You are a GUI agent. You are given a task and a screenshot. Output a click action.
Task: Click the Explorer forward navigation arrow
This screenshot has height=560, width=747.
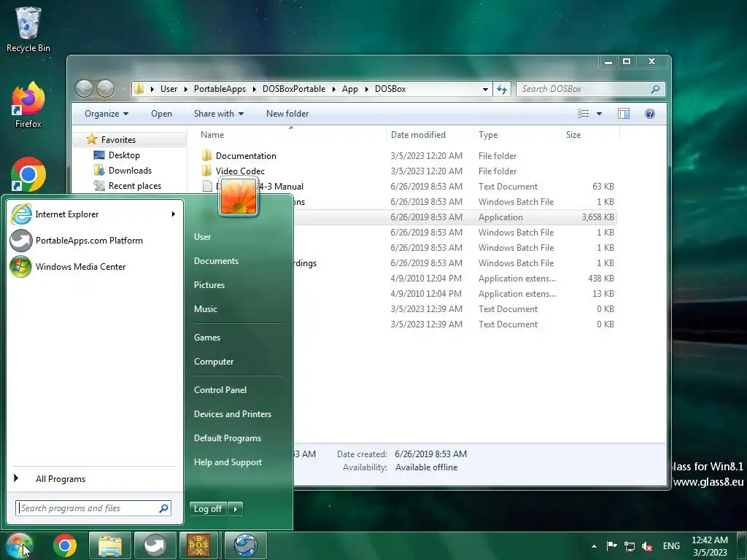(105, 88)
